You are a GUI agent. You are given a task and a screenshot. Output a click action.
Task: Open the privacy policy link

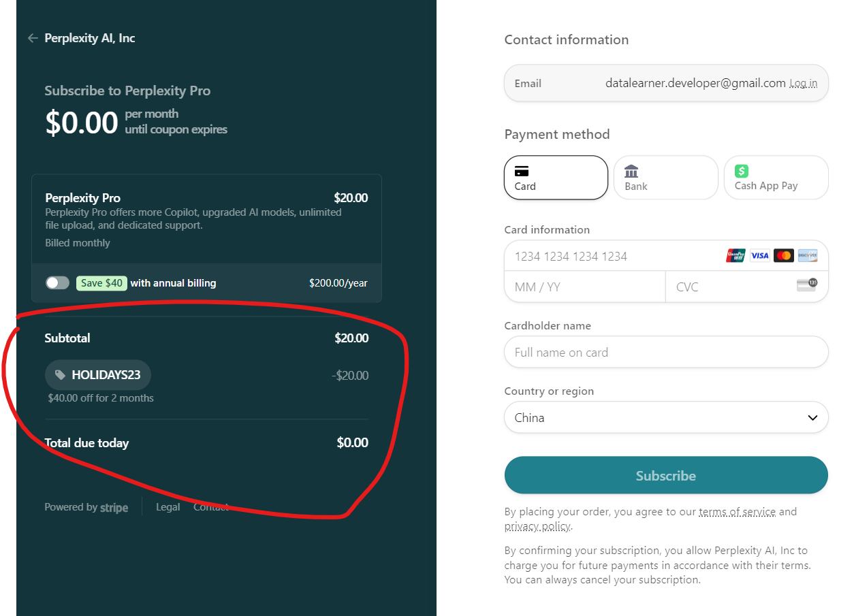538,526
